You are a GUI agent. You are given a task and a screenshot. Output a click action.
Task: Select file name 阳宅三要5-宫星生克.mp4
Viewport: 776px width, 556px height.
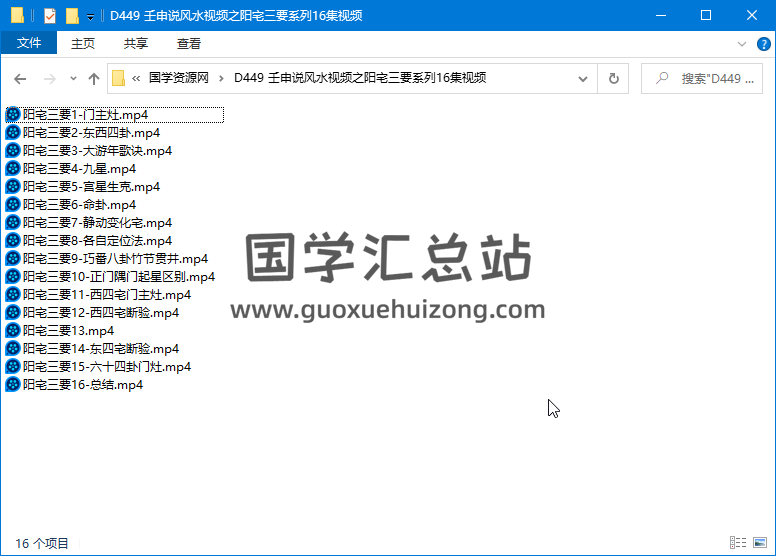(x=91, y=187)
